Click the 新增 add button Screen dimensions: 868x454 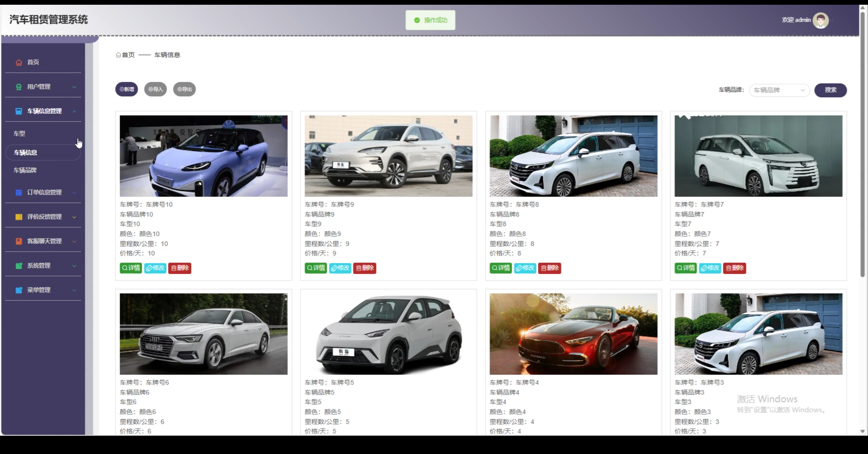click(126, 89)
